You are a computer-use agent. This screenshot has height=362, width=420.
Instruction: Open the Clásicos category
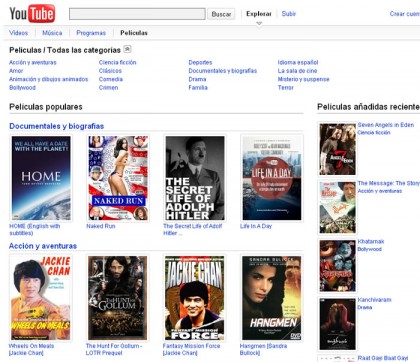(x=110, y=71)
